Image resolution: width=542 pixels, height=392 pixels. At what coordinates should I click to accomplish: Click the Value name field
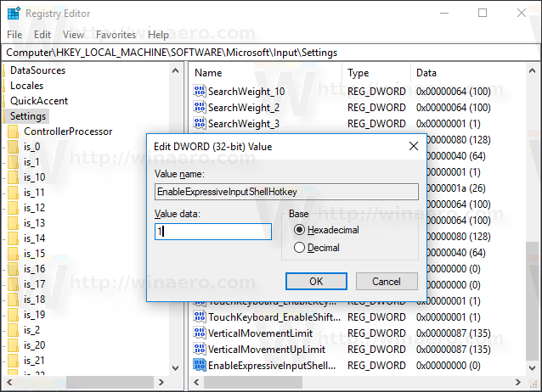click(x=286, y=192)
